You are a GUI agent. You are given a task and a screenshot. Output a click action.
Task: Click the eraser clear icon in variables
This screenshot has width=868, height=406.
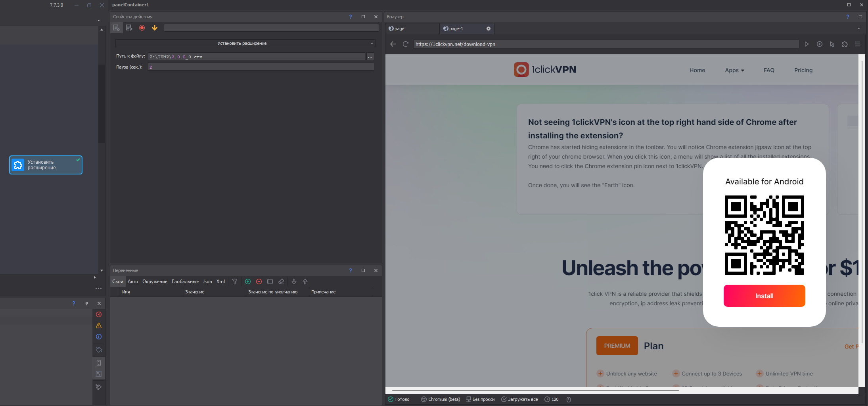[x=281, y=282]
